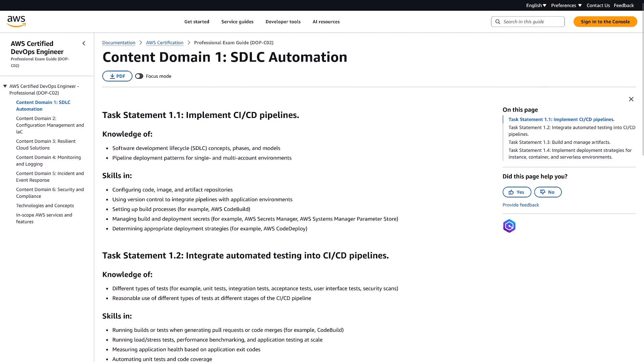
Task: Open Content Domain 6: Security and Compliance
Action: coord(50,193)
